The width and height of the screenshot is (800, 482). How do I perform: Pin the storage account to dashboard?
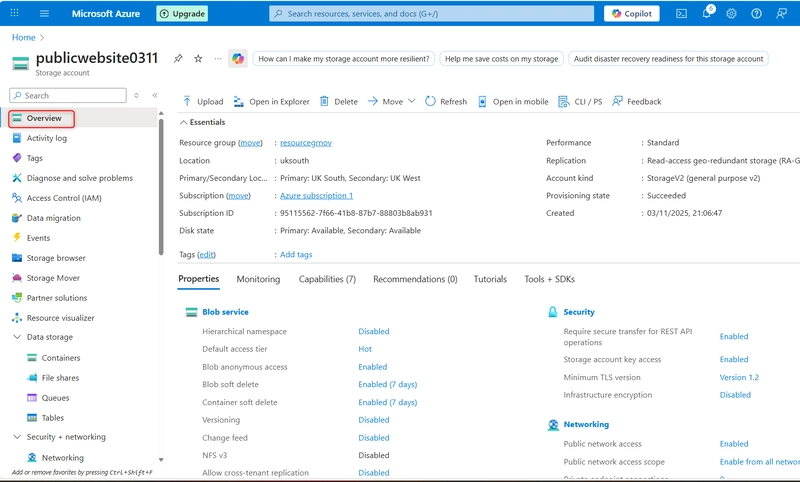pyautogui.click(x=178, y=59)
